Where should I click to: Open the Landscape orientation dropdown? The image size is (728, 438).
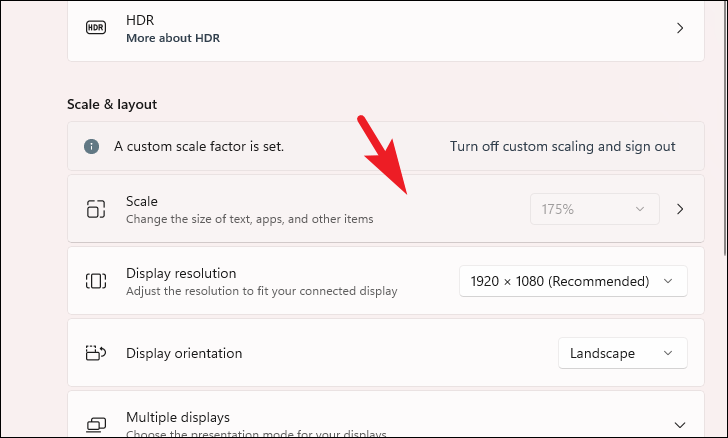[622, 353]
